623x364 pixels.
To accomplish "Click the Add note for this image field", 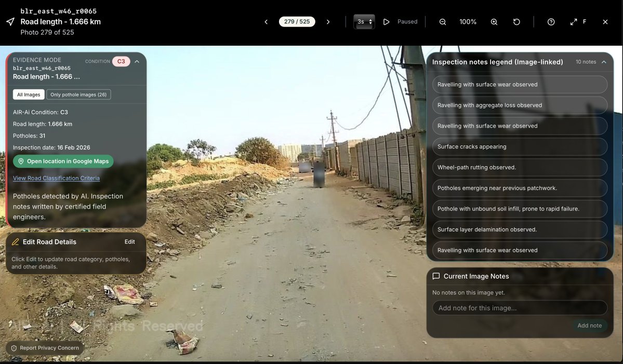I will point(520,308).
